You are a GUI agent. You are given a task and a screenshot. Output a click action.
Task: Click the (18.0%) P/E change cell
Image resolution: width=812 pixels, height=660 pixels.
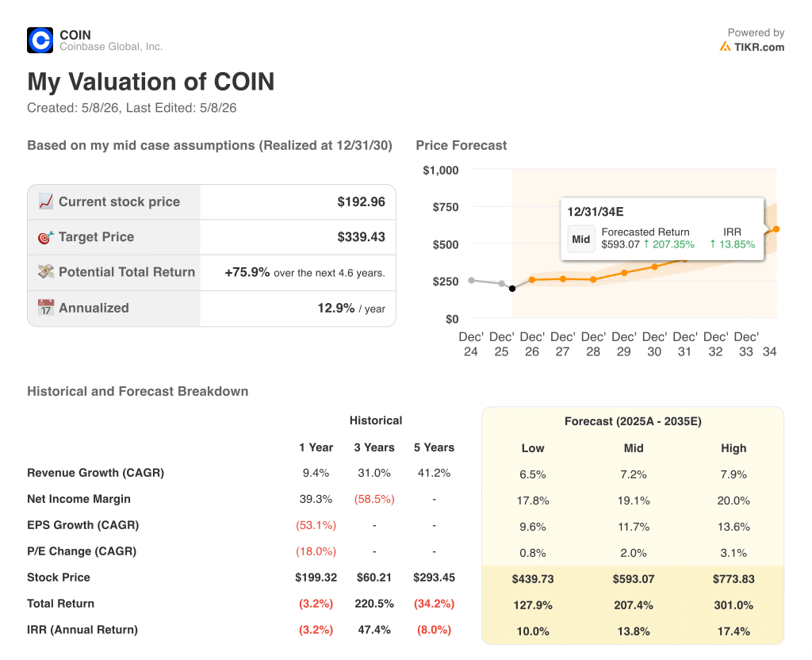[x=316, y=551]
